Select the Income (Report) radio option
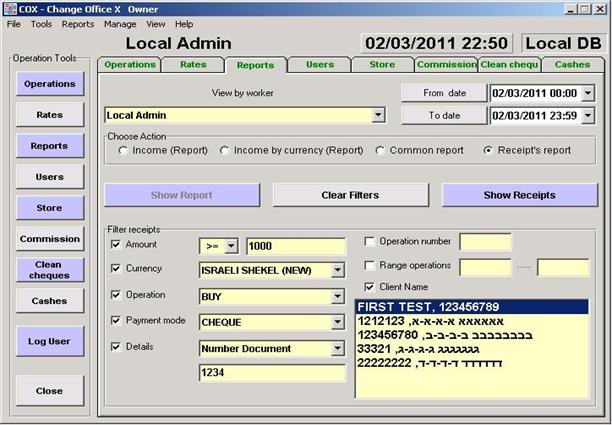This screenshot has height=425, width=612. click(x=123, y=151)
